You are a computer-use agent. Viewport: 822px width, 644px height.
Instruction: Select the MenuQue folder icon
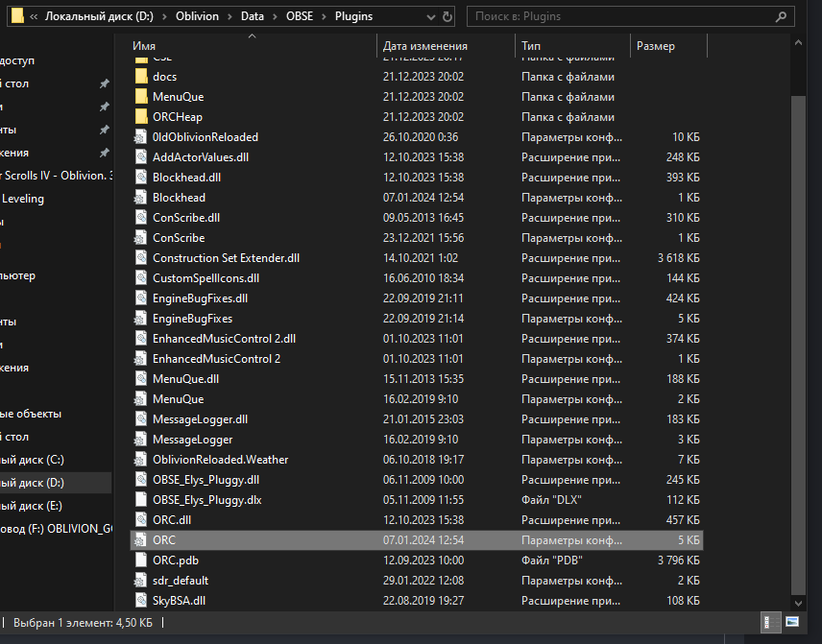click(x=141, y=97)
